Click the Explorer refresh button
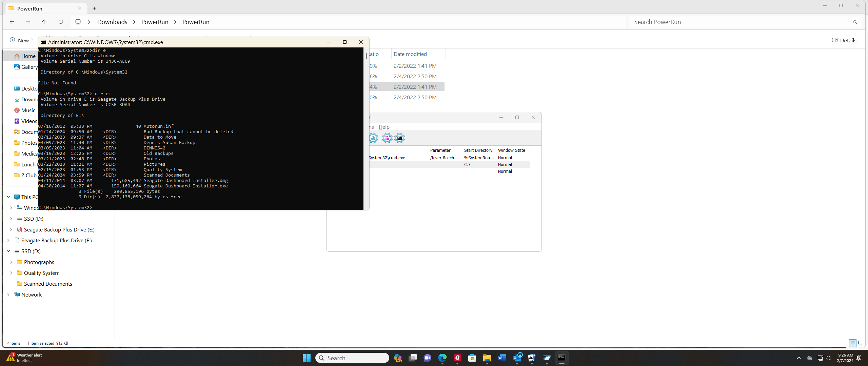Image resolution: width=868 pixels, height=366 pixels. [x=61, y=22]
